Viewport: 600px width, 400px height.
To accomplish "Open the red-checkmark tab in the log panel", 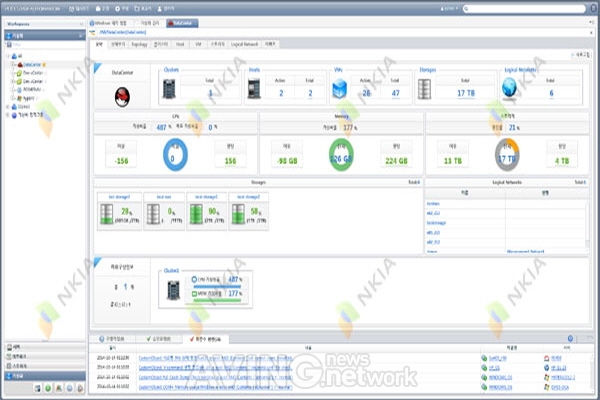I will [x=205, y=339].
